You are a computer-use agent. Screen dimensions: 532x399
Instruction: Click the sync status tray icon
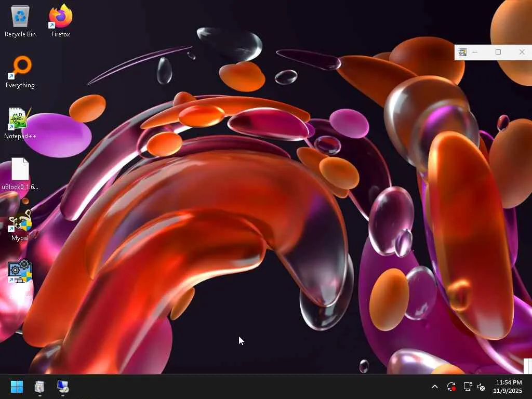coord(451,387)
